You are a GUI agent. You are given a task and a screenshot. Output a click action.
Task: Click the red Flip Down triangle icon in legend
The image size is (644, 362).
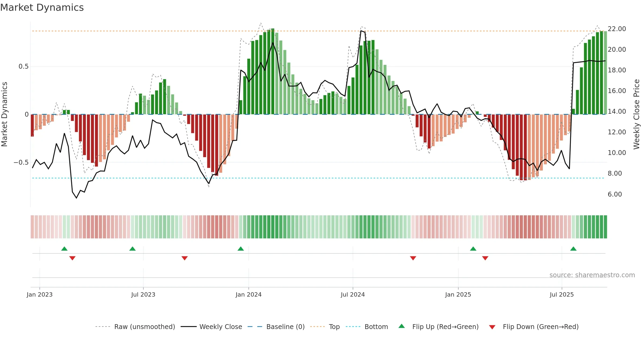click(x=492, y=327)
